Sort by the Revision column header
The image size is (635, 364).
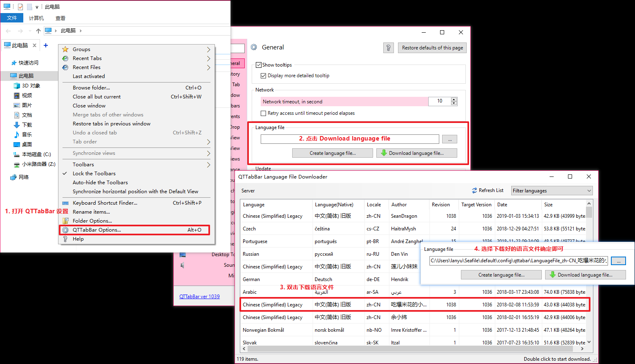[x=444, y=205]
